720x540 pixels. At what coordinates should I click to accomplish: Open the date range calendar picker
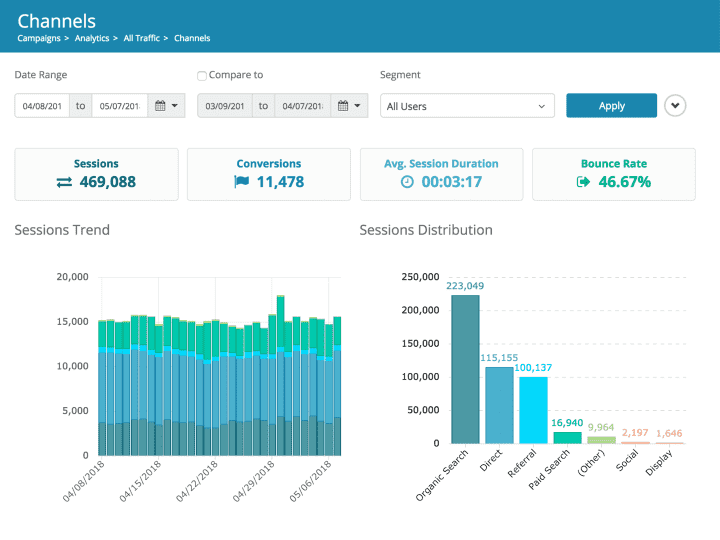pos(166,106)
